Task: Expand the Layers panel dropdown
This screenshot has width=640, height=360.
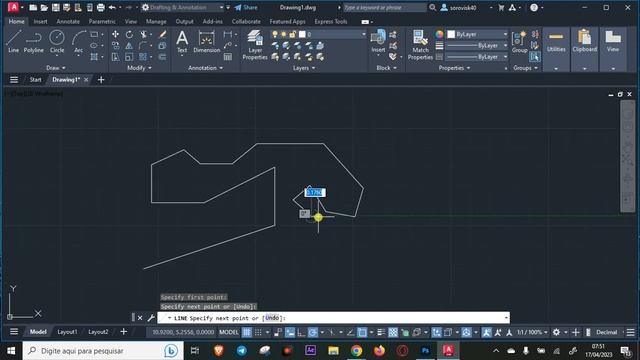Action: [x=304, y=68]
